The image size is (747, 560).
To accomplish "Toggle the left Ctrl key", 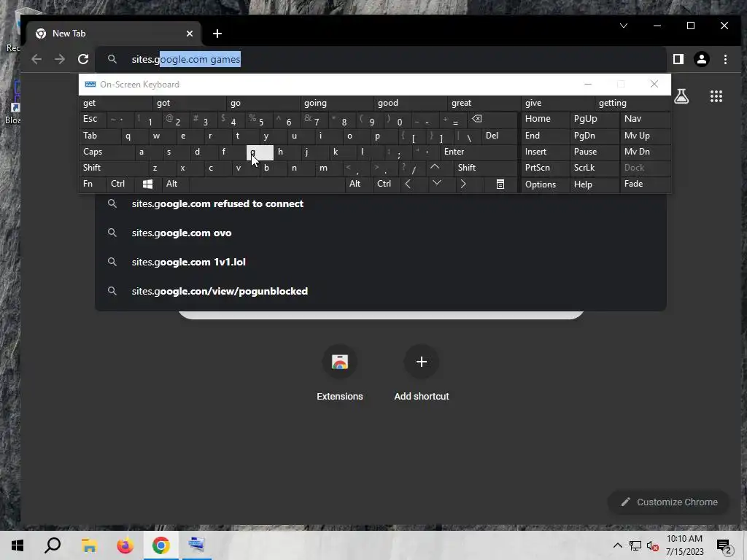I will coord(120,184).
